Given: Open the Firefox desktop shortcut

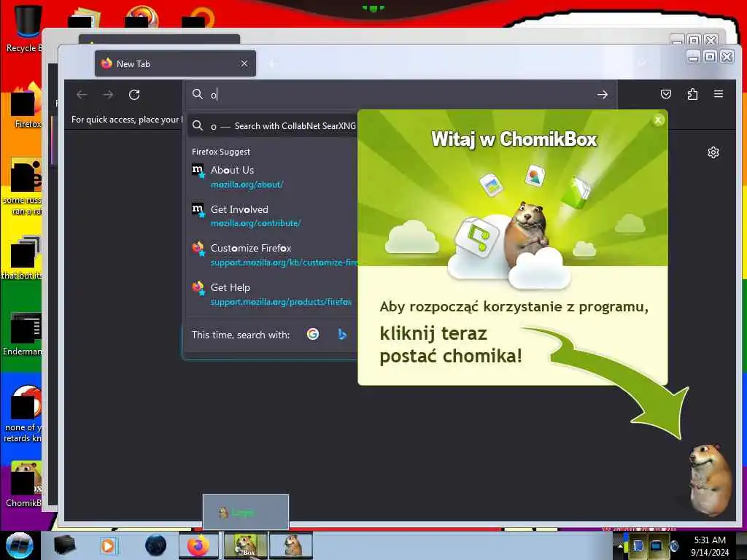Looking at the screenshot, I should pos(25,106).
